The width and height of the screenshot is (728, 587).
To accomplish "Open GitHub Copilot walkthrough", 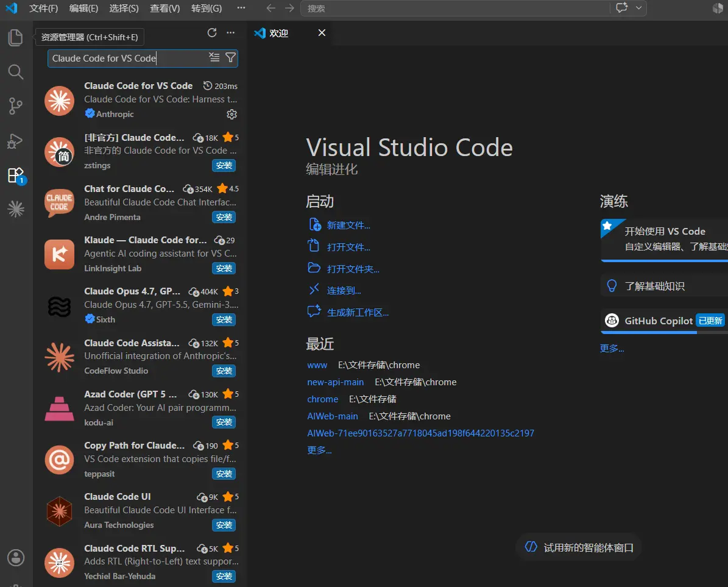I will [665, 321].
